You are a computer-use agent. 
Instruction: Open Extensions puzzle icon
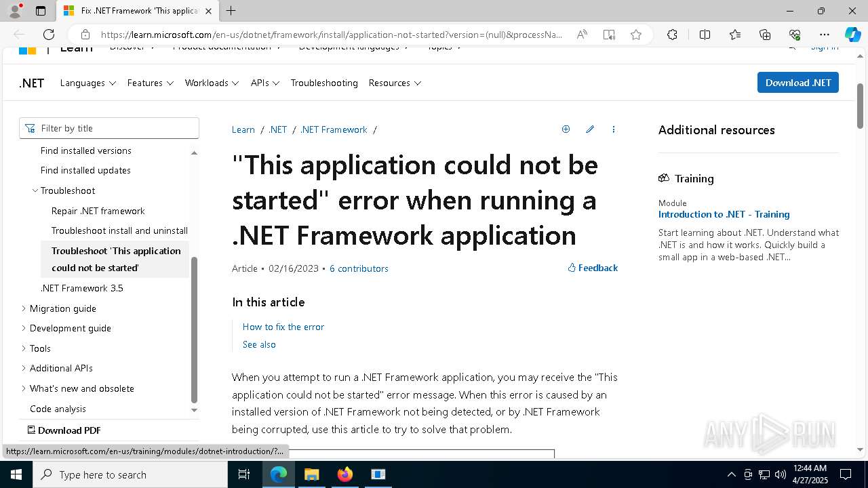point(672,35)
